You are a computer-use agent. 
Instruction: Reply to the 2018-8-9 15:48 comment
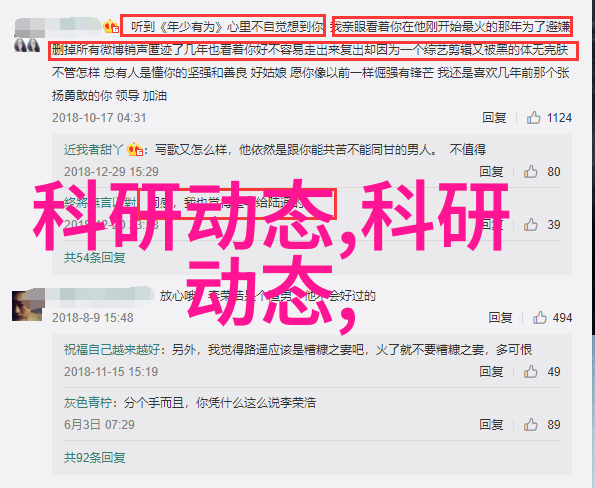point(500,317)
